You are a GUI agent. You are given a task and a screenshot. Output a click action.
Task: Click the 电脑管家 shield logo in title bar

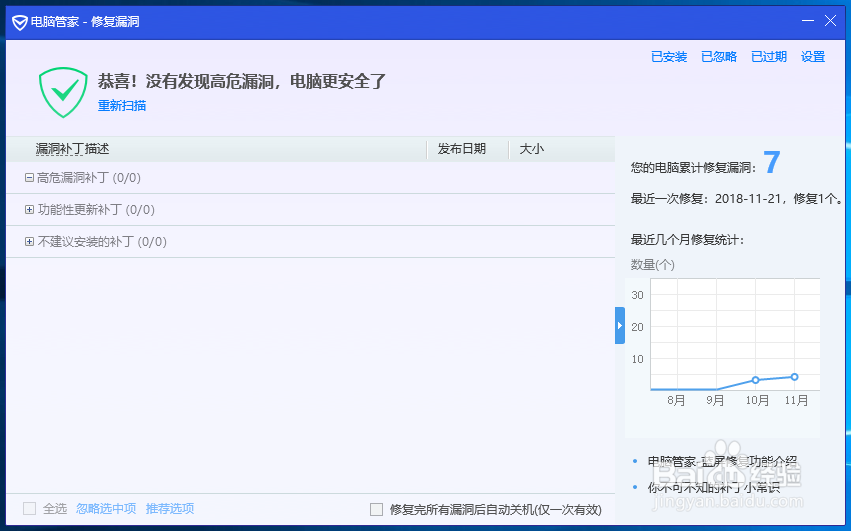pyautogui.click(x=20, y=22)
